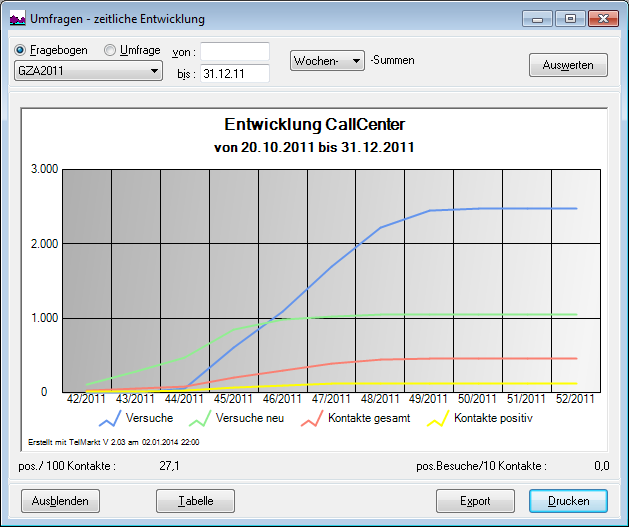Image resolution: width=629 pixels, height=527 pixels.
Task: Click the Export button
Action: click(474, 501)
